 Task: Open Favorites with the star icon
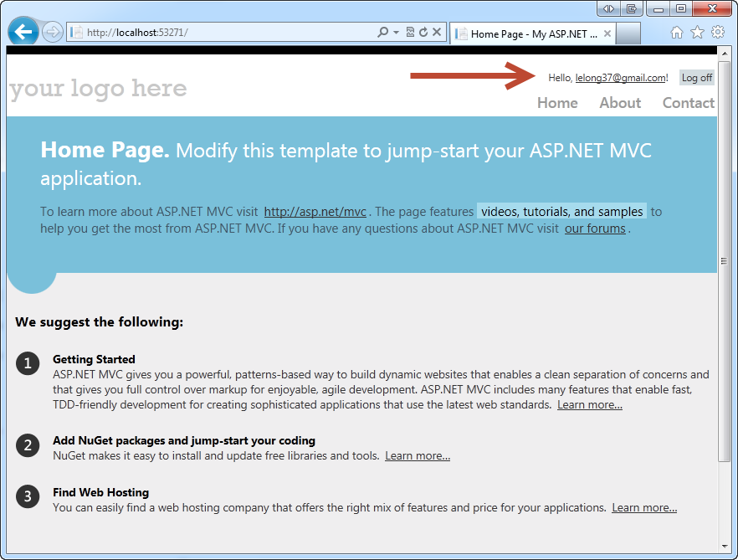click(x=697, y=32)
